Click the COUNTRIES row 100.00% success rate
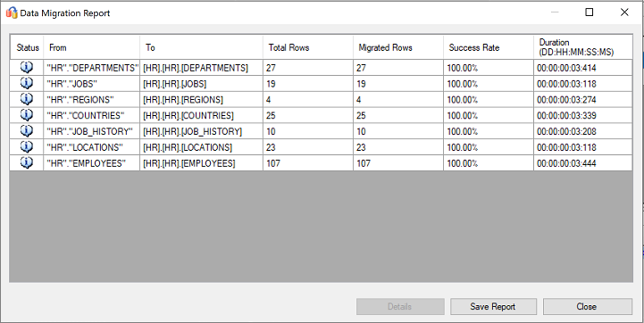The height and width of the screenshot is (323, 644). pos(489,115)
